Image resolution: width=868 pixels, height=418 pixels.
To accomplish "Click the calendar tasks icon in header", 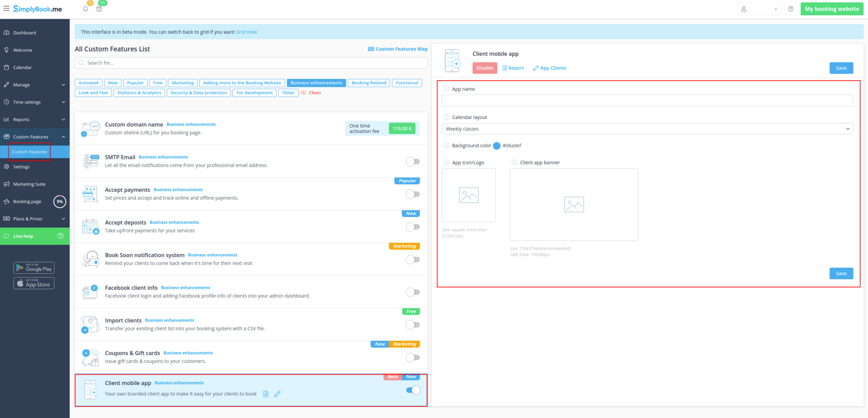I will tap(99, 9).
